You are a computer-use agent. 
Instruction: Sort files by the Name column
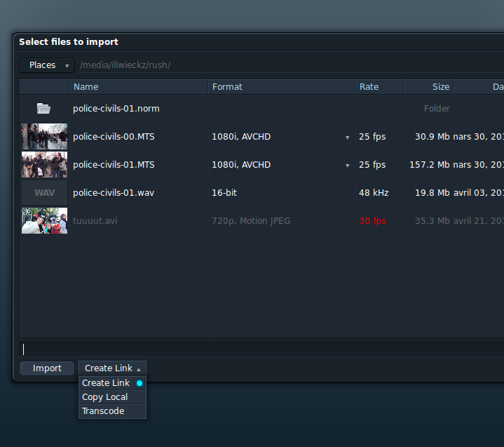tap(139, 87)
